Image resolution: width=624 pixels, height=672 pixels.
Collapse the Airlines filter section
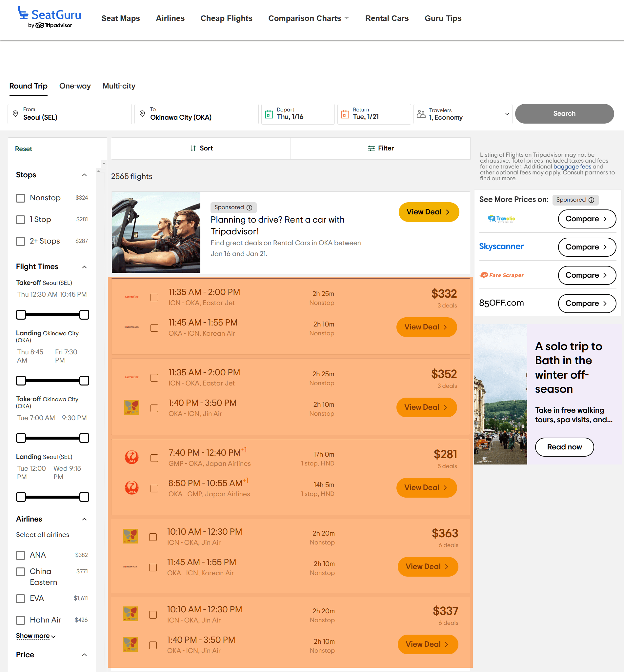click(84, 519)
